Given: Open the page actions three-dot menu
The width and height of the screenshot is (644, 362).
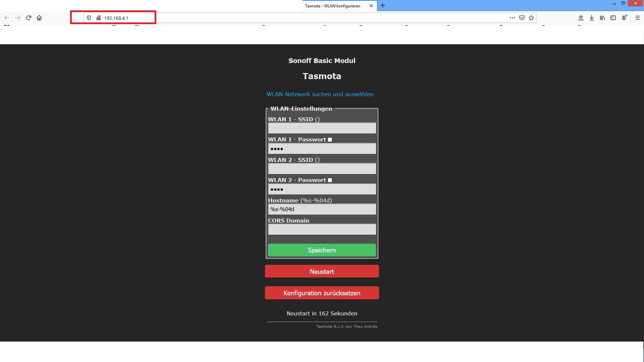Looking at the screenshot, I should [512, 18].
